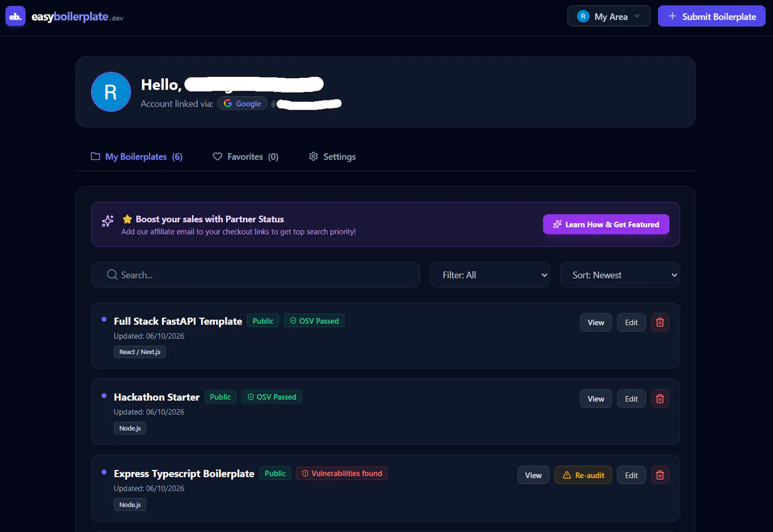
Task: View the Express Typescript Boilerplate
Action: 533,475
